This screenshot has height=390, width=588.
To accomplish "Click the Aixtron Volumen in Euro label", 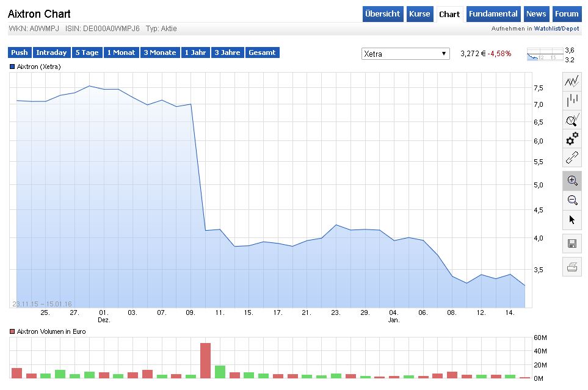I will (x=51, y=331).
